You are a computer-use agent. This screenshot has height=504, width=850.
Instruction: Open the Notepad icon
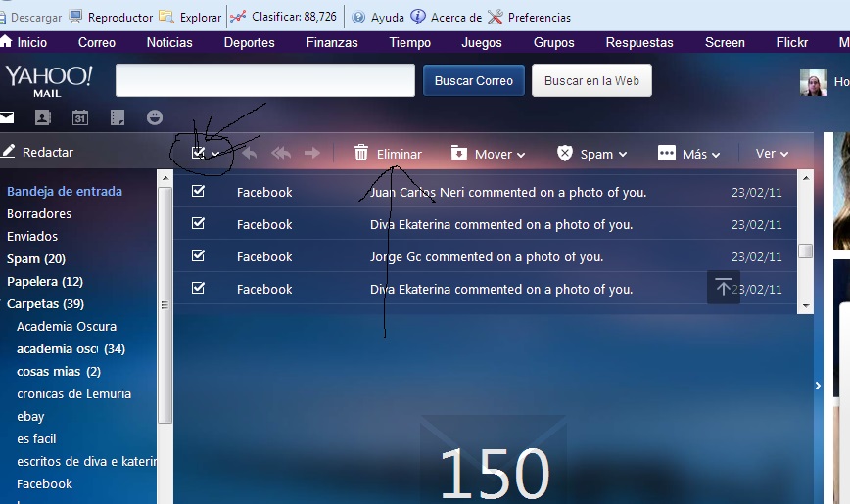pyautogui.click(x=118, y=117)
